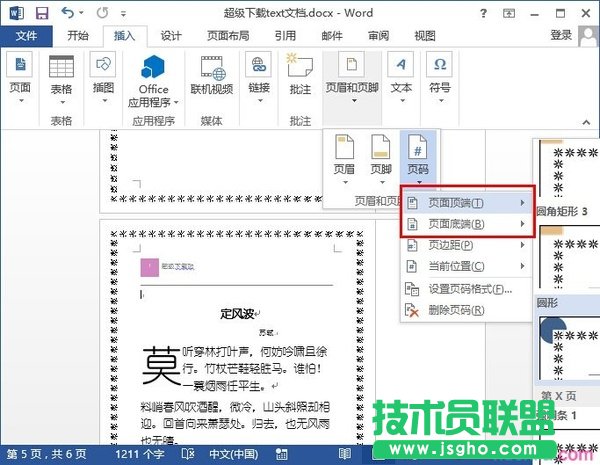Click the macro recording icon in status bar
Screen dimensions: 600x465
tap(281, 454)
